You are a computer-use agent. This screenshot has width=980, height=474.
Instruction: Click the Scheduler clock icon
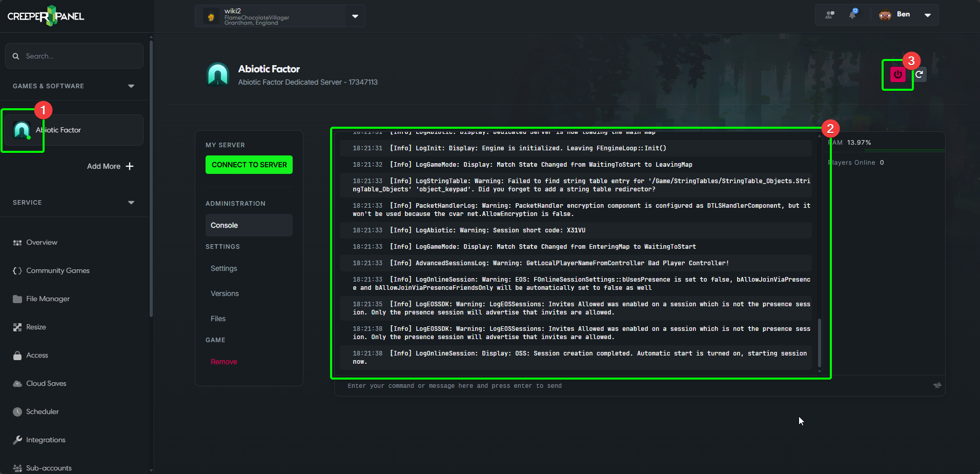[17, 412]
